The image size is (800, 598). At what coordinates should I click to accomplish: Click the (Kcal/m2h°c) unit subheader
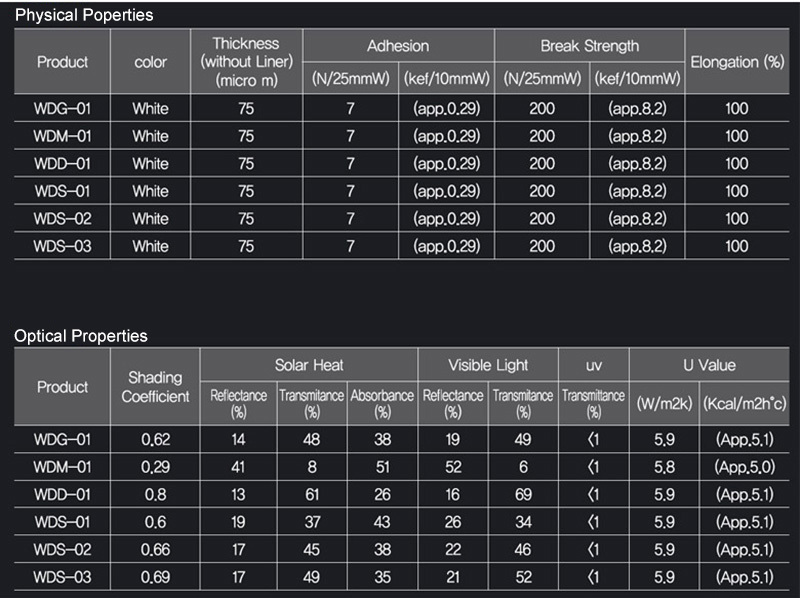point(744,403)
